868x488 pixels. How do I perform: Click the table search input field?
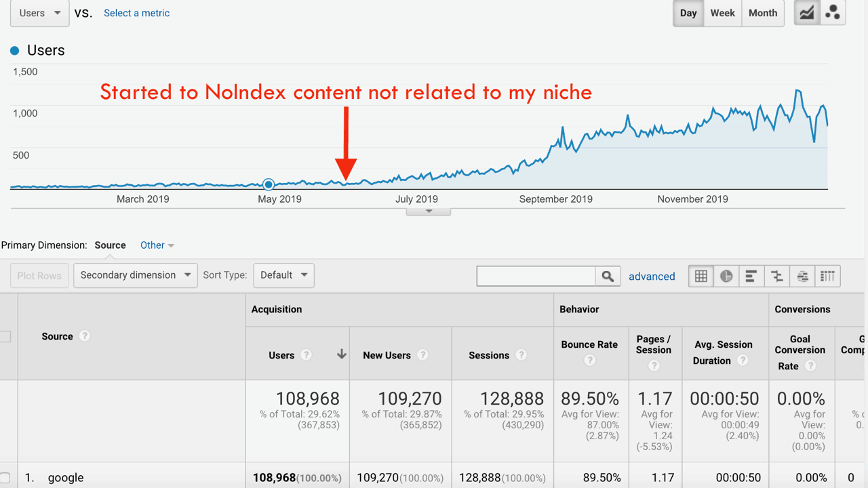point(536,276)
